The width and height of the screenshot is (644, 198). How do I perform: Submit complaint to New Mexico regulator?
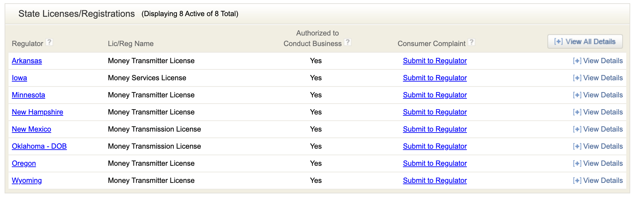coord(435,129)
